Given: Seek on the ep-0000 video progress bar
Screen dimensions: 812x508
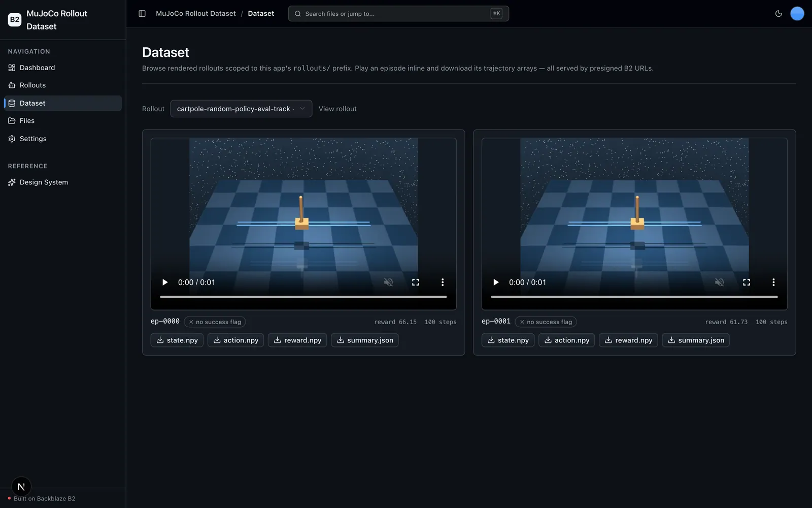Looking at the screenshot, I should pyautogui.click(x=303, y=297).
